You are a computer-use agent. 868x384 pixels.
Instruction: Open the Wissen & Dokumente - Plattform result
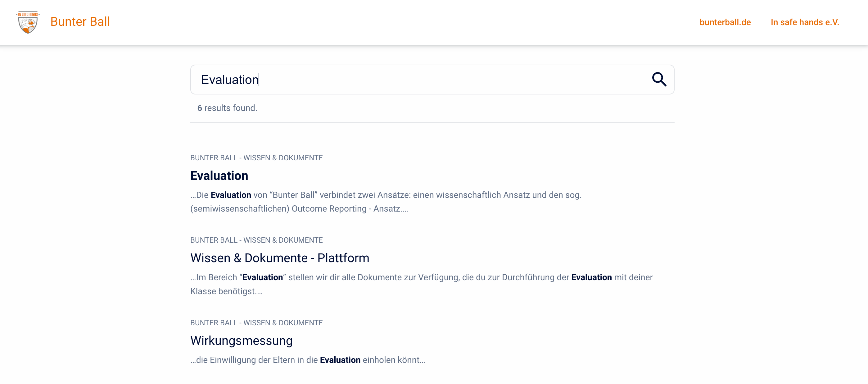pyautogui.click(x=280, y=258)
